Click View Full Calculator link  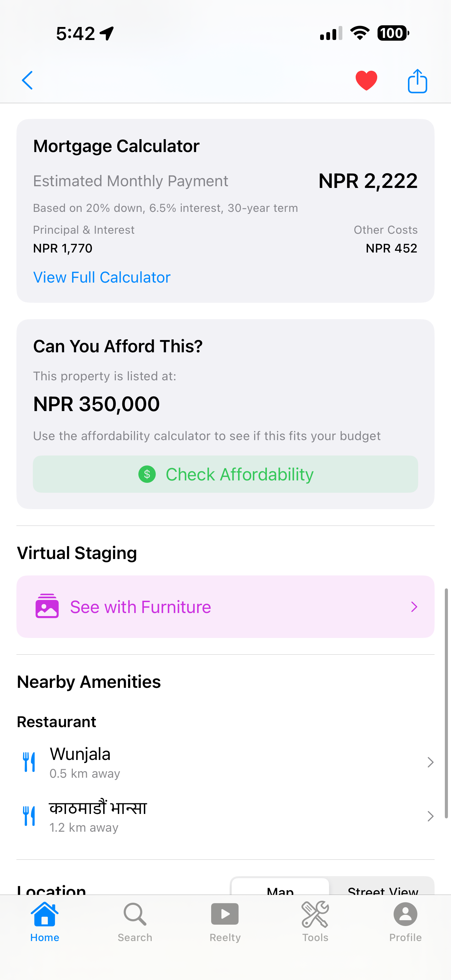coord(101,277)
